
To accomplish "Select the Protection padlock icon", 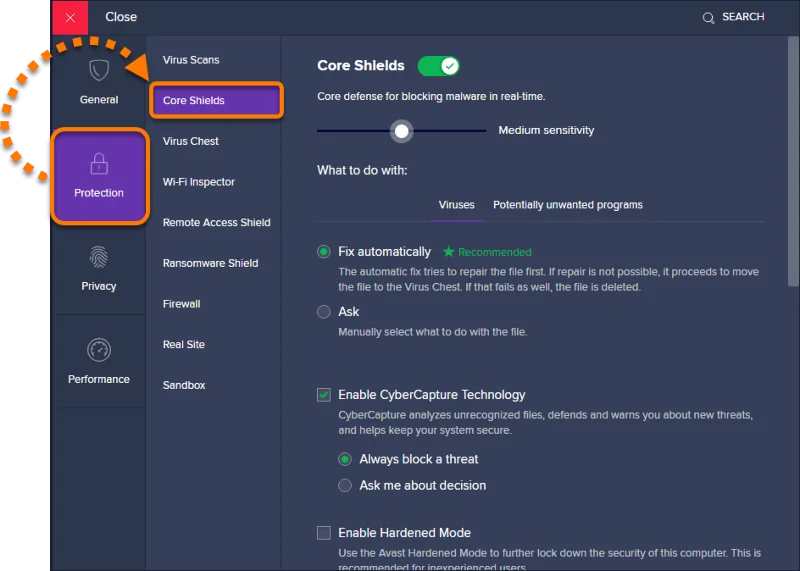I will (x=99, y=164).
